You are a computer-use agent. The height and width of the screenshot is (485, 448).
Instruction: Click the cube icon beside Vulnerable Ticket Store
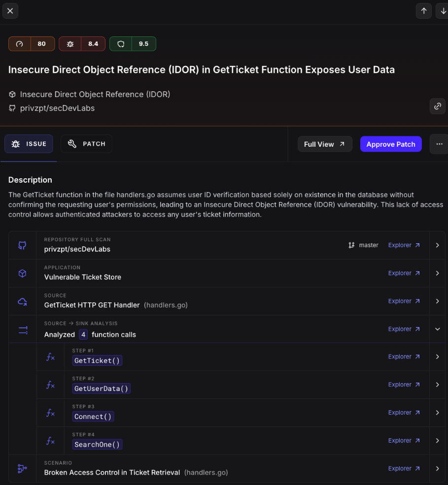point(22,273)
